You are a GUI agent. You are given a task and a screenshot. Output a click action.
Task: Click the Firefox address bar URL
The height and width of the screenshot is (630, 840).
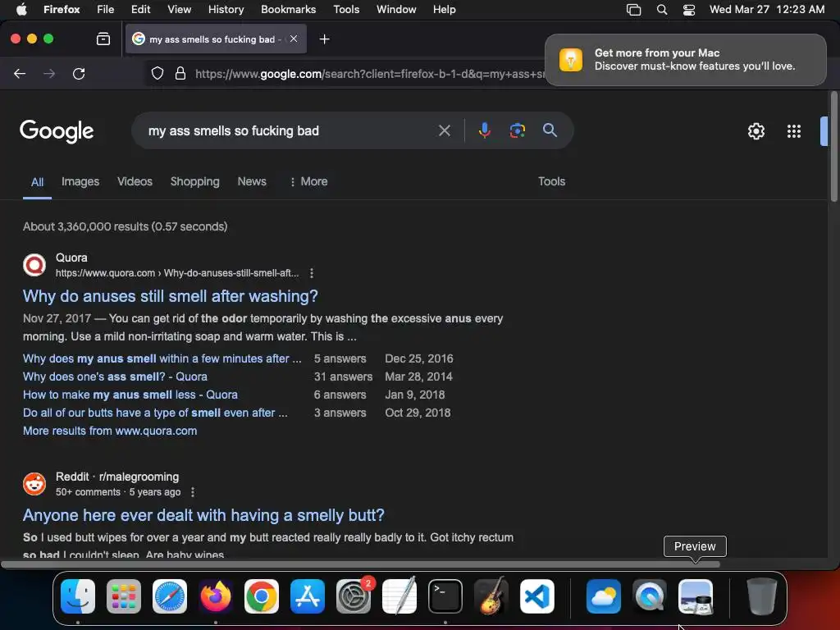click(370, 74)
